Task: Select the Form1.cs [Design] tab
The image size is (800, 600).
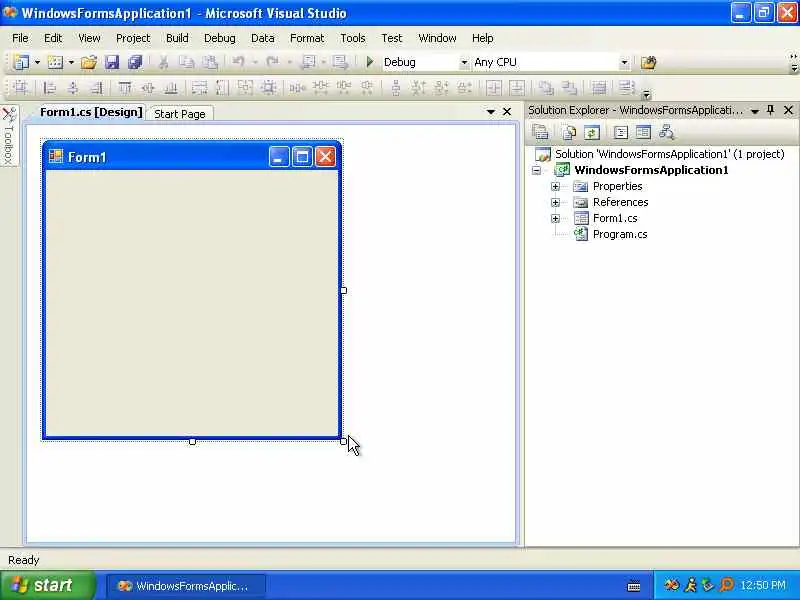Action: point(91,112)
